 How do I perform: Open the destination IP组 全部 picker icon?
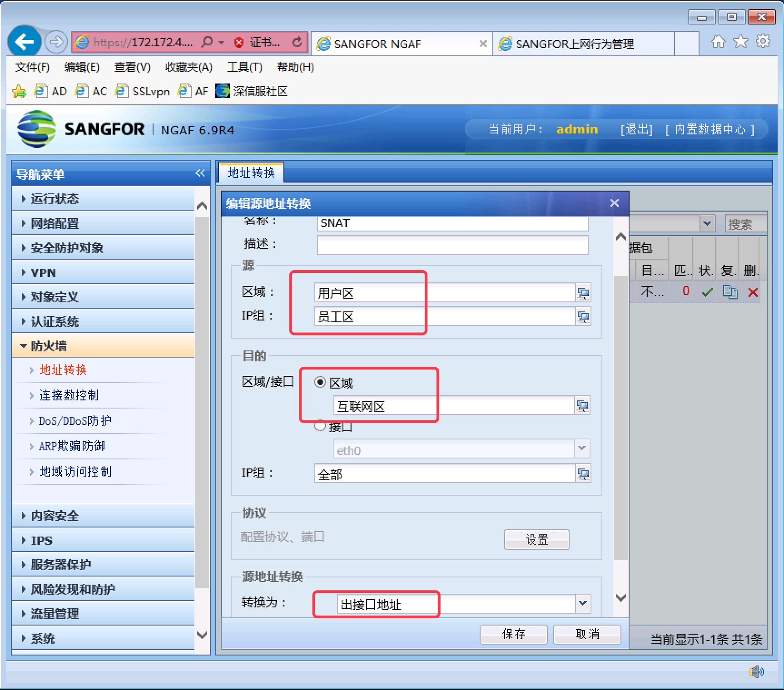583,473
